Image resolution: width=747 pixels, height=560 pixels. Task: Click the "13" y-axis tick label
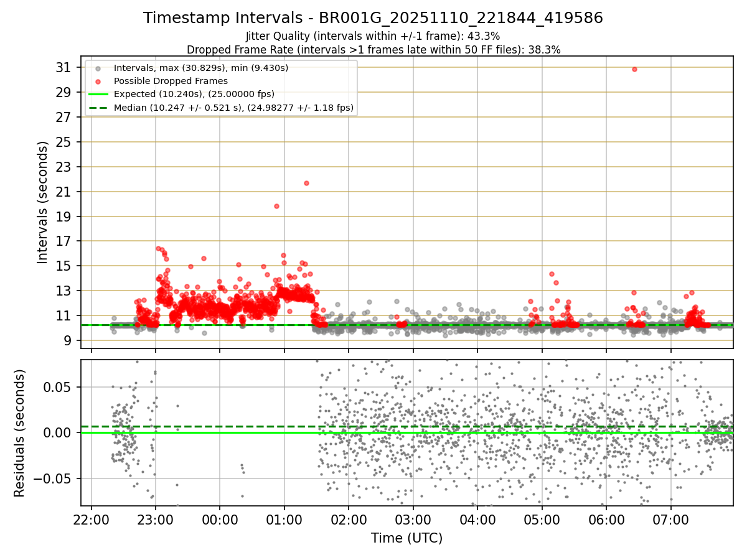pos(64,291)
